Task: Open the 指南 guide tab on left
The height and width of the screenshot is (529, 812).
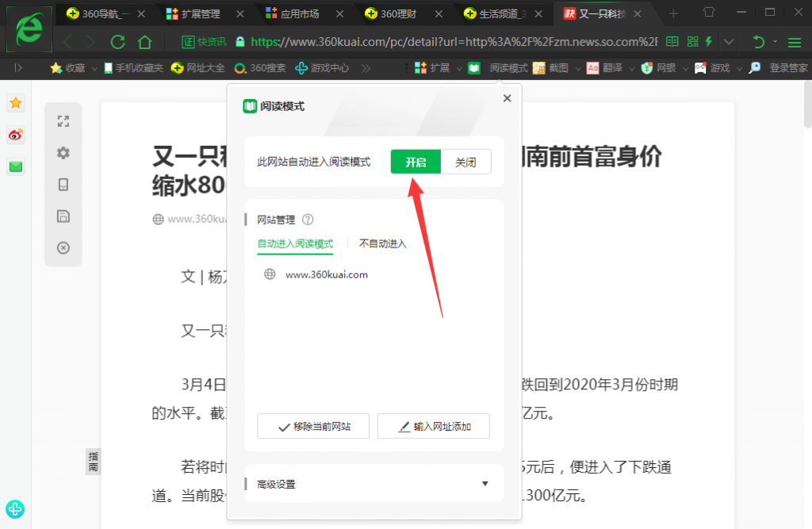Action: (x=94, y=461)
